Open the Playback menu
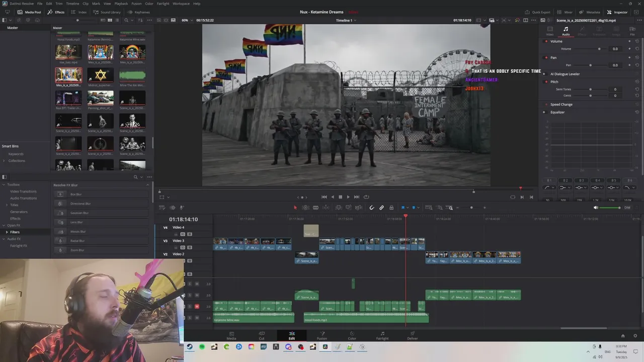 coord(121,4)
